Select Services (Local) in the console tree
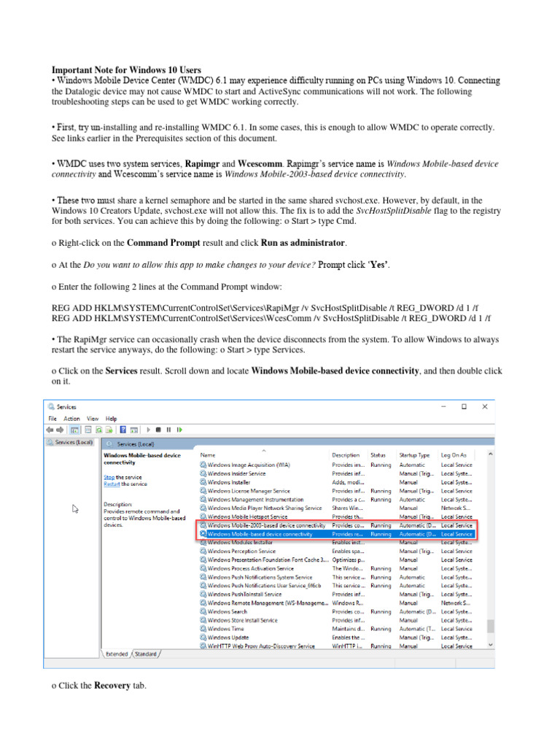 71,442
